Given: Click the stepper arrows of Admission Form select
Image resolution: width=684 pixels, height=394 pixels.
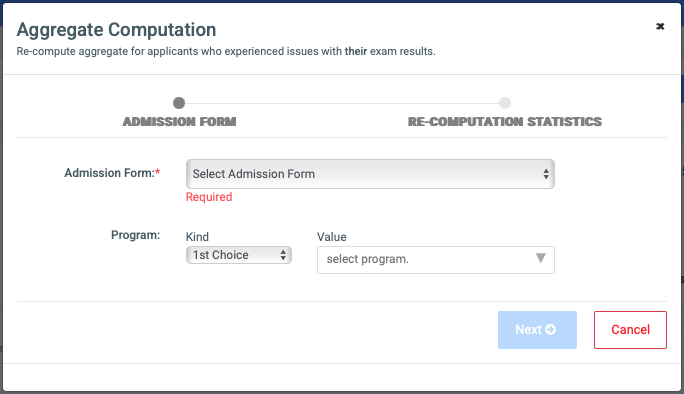Looking at the screenshot, I should (x=546, y=174).
